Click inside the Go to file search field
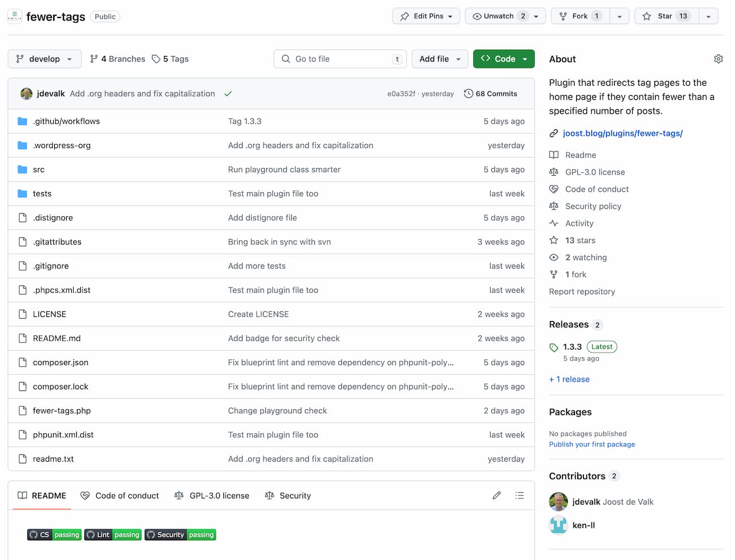This screenshot has height=560, width=735. point(339,58)
